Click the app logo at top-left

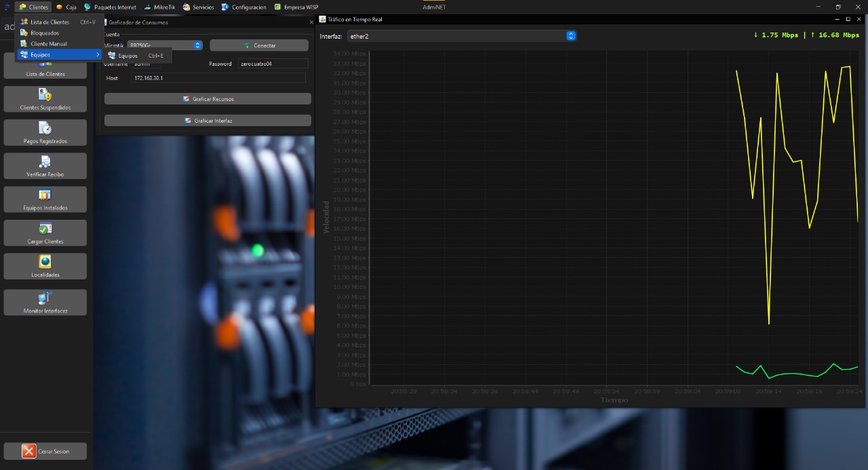pyautogui.click(x=7, y=7)
